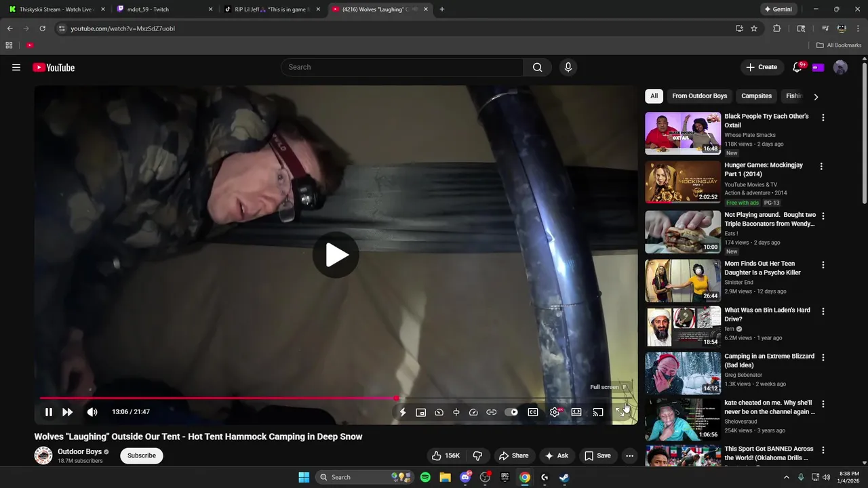This screenshot has width=868, height=488.
Task: Open Windows Start menu
Action: pyautogui.click(x=304, y=477)
